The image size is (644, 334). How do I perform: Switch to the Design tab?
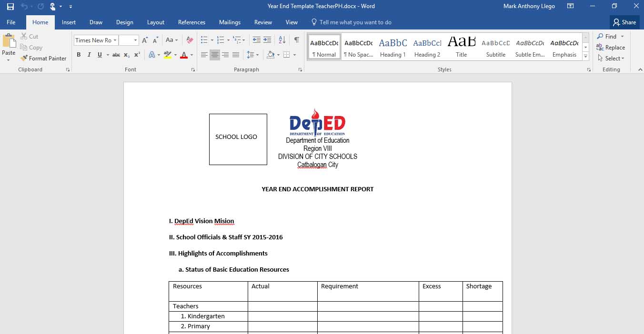pos(125,22)
